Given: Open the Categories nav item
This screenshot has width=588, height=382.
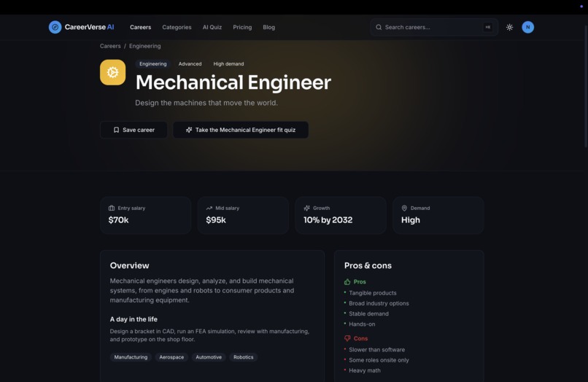Looking at the screenshot, I should (177, 27).
